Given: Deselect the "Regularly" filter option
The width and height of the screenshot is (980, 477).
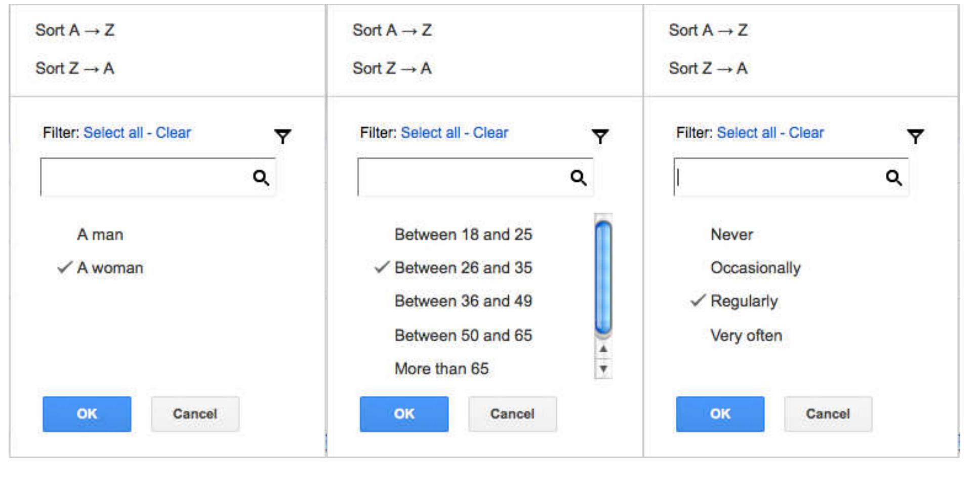Looking at the screenshot, I should pyautogui.click(x=744, y=301).
